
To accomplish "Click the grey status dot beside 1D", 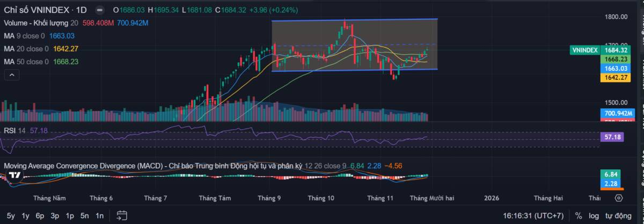I will (99, 11).
